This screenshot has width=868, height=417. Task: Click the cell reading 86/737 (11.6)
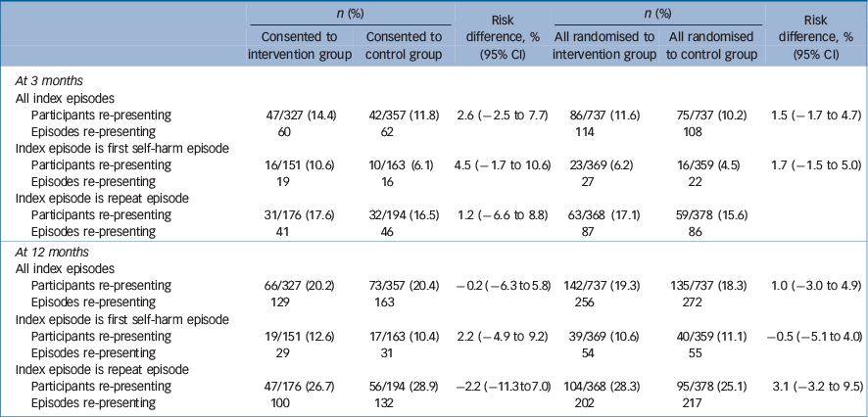coord(602,115)
